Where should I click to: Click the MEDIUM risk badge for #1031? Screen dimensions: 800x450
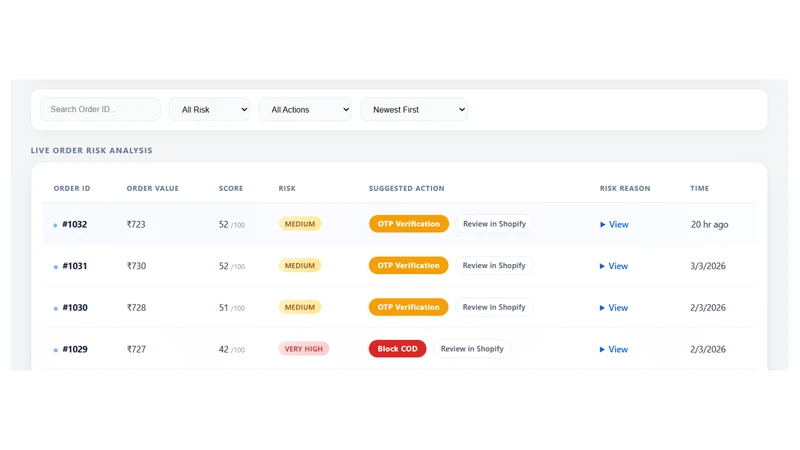(300, 266)
